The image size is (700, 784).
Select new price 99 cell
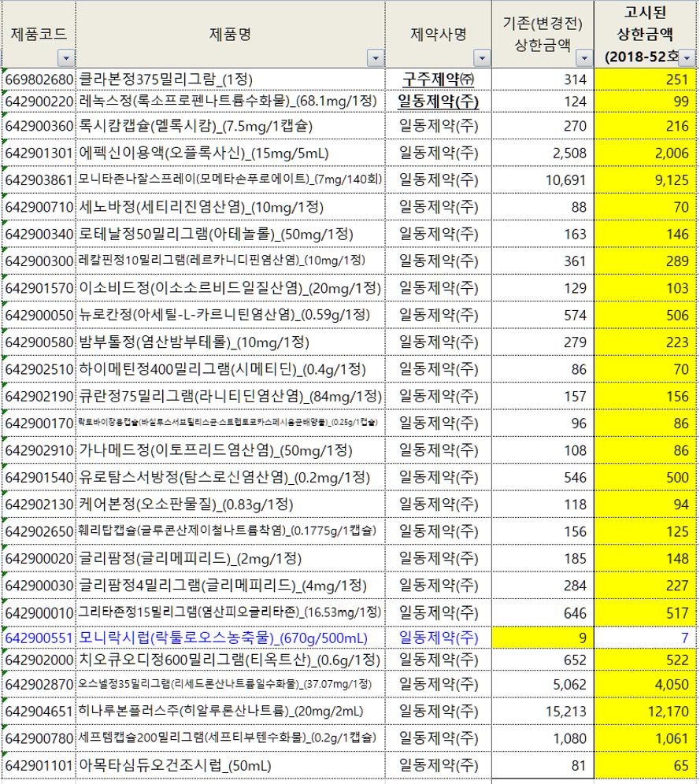point(646,102)
